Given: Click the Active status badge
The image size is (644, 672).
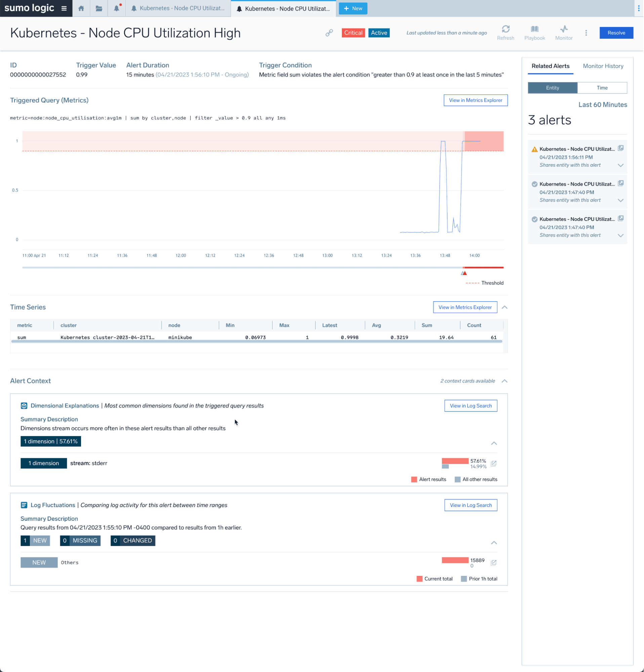Looking at the screenshot, I should 379,33.
